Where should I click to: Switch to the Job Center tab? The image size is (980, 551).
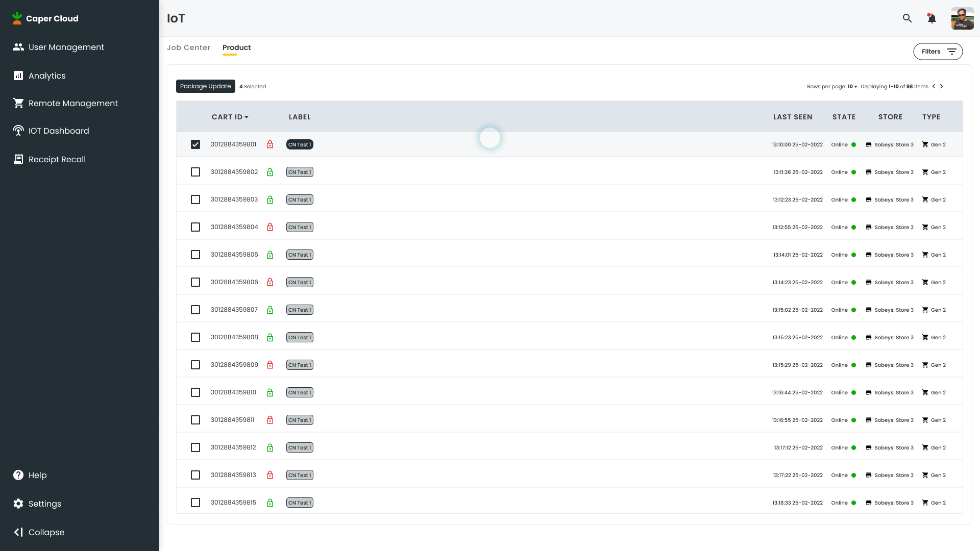[x=188, y=47]
